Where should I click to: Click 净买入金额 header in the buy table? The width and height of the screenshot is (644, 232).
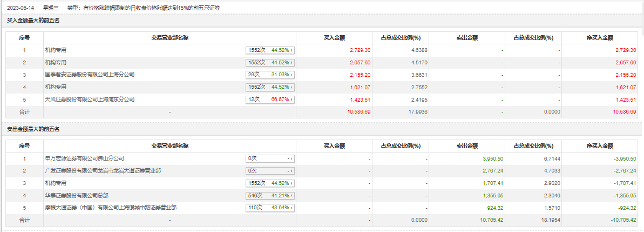tap(600, 38)
